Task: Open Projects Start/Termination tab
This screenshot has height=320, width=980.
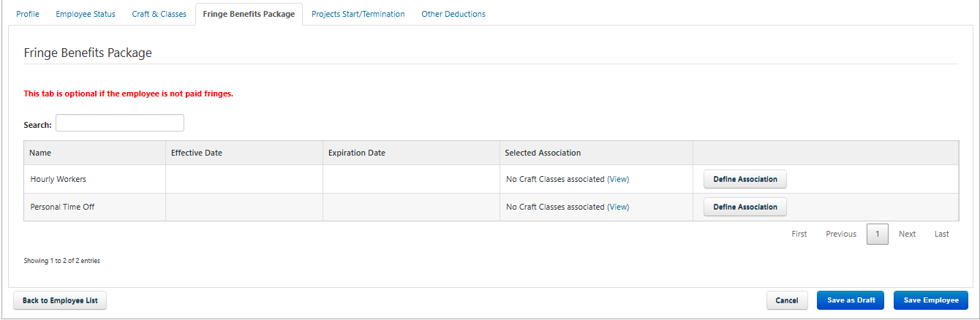Action: coord(358,14)
